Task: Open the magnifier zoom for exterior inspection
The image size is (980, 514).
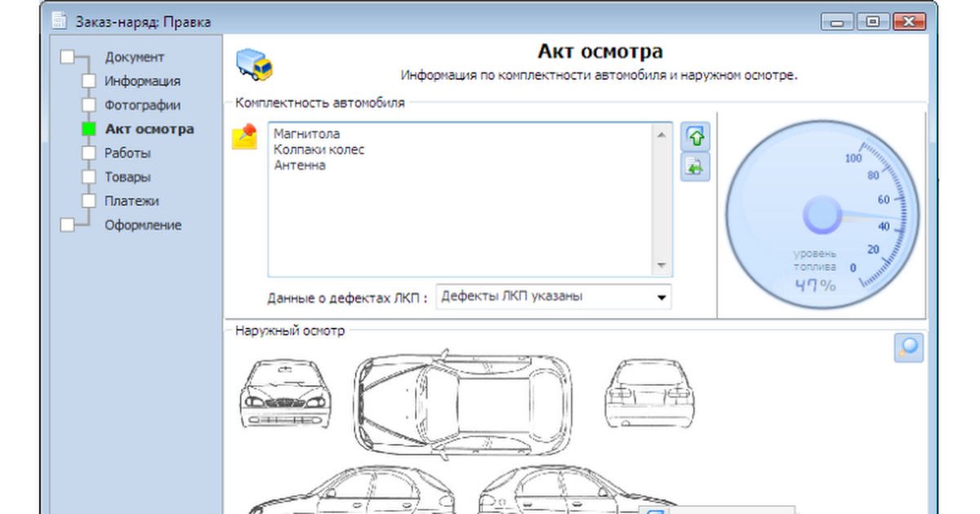Action: pyautogui.click(x=909, y=348)
